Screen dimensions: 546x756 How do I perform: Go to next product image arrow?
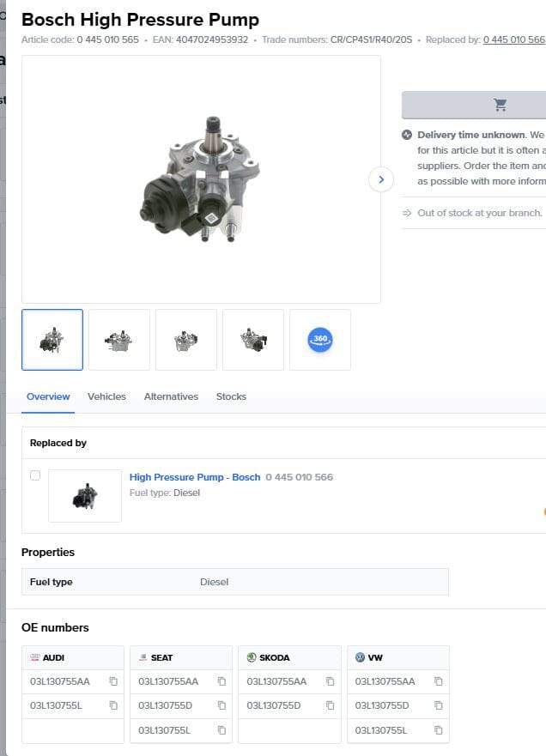coord(380,179)
